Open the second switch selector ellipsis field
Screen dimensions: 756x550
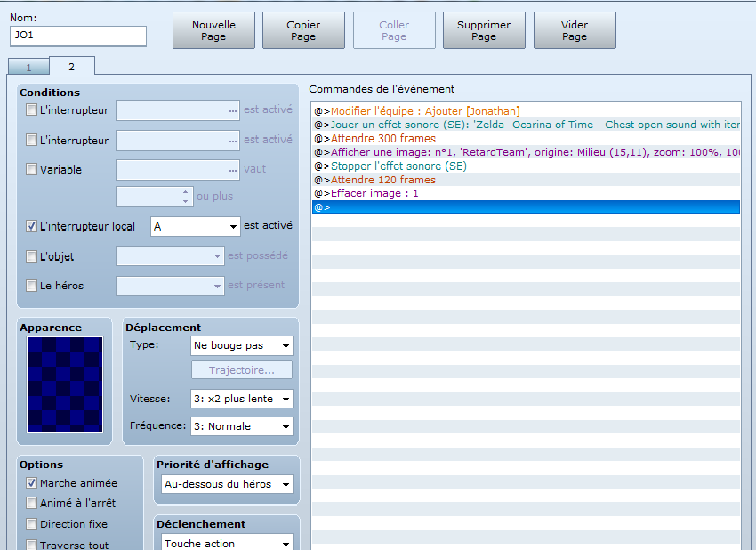tap(178, 141)
